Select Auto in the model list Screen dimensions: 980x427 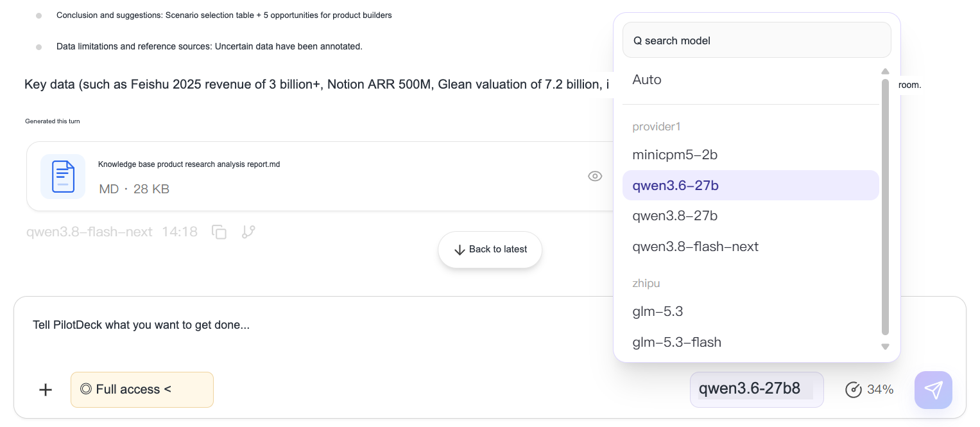pos(750,80)
